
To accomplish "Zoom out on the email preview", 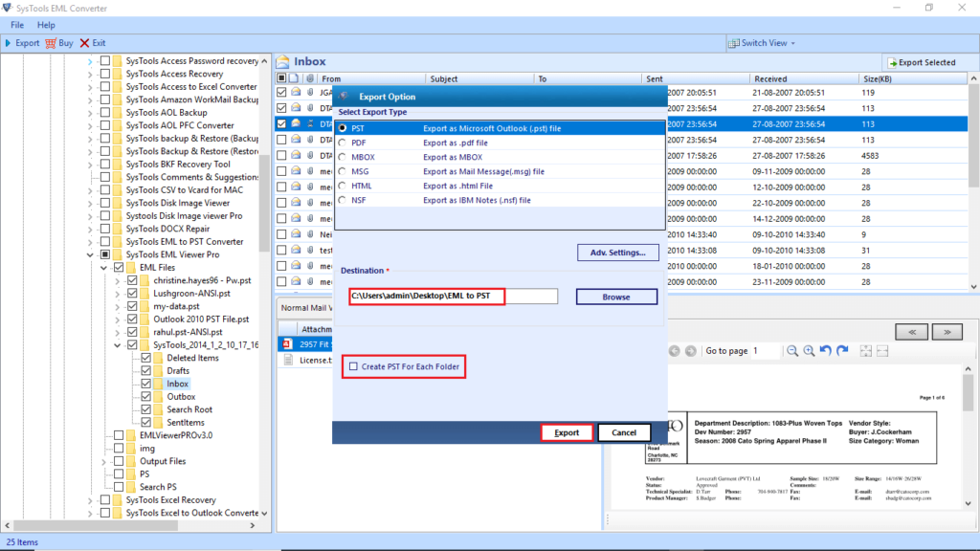I will coord(793,351).
